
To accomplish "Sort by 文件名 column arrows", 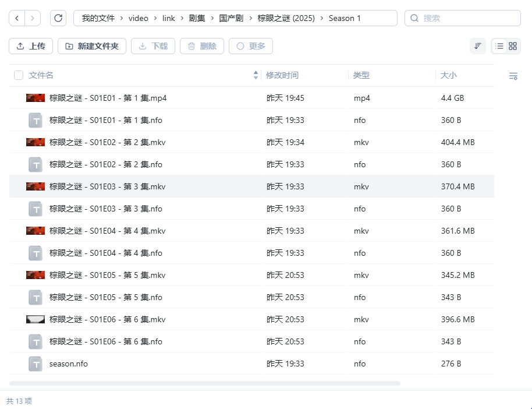I will tap(256, 75).
